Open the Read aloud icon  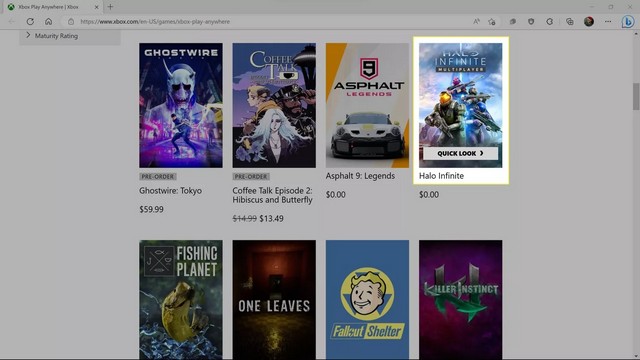tap(476, 22)
